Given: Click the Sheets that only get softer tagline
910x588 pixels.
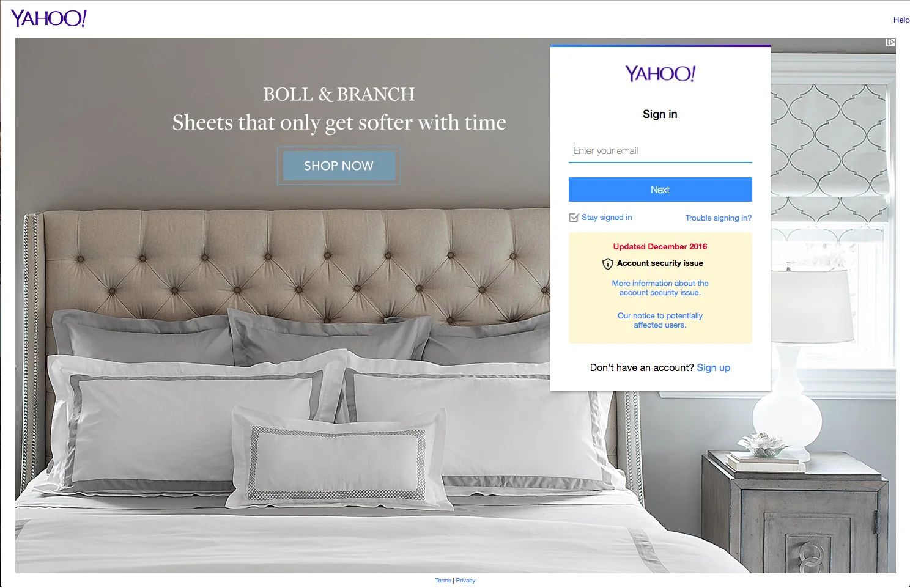Looking at the screenshot, I should click(339, 123).
